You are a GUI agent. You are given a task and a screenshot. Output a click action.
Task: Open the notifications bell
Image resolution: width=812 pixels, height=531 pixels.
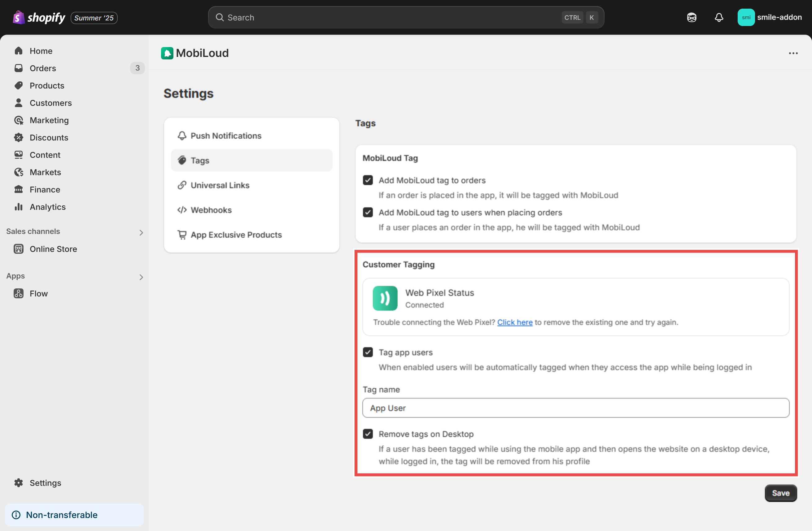point(719,17)
